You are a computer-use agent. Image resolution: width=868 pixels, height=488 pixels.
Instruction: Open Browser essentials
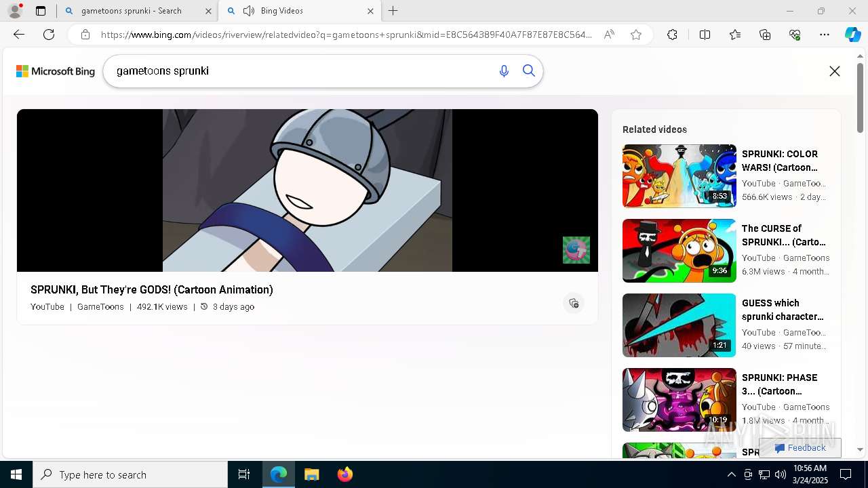pos(795,35)
